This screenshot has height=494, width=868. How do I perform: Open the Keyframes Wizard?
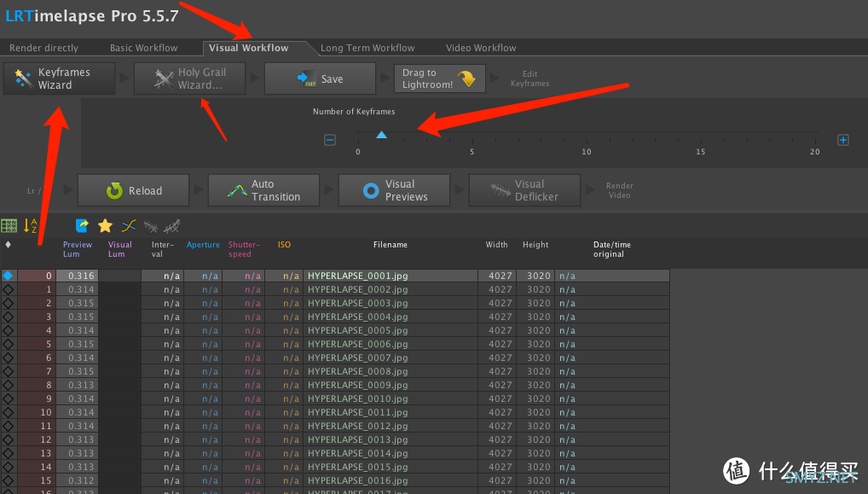coord(59,78)
